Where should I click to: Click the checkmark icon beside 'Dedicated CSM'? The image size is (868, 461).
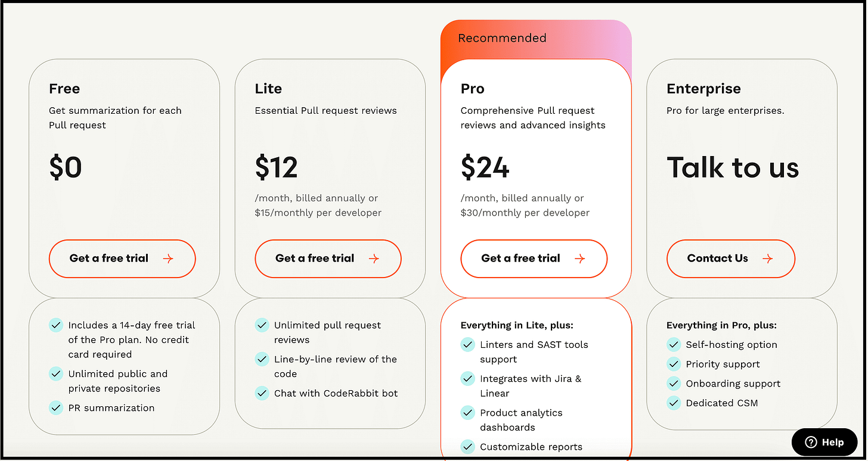click(x=674, y=403)
